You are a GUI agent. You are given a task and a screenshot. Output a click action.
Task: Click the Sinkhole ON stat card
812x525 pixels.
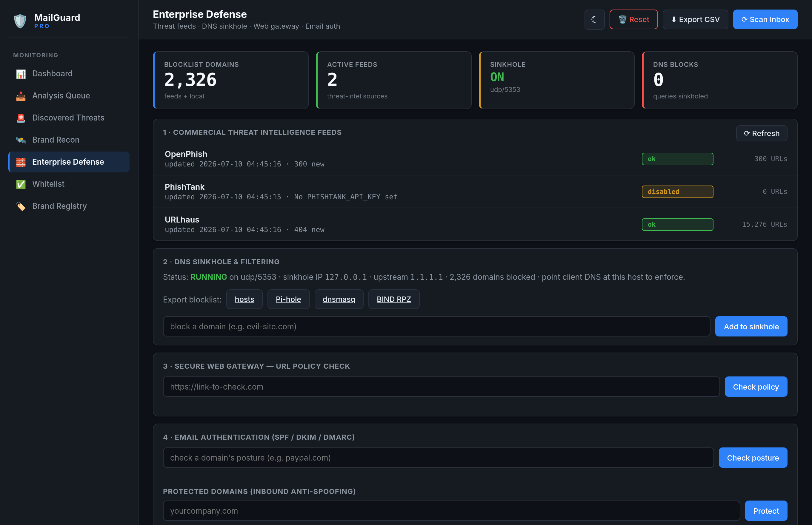pyautogui.click(x=557, y=81)
